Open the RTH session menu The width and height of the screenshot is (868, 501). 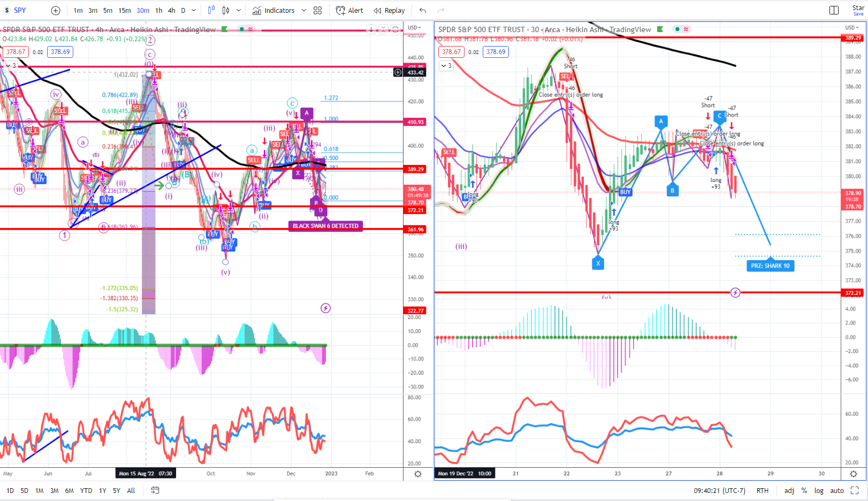[763, 490]
